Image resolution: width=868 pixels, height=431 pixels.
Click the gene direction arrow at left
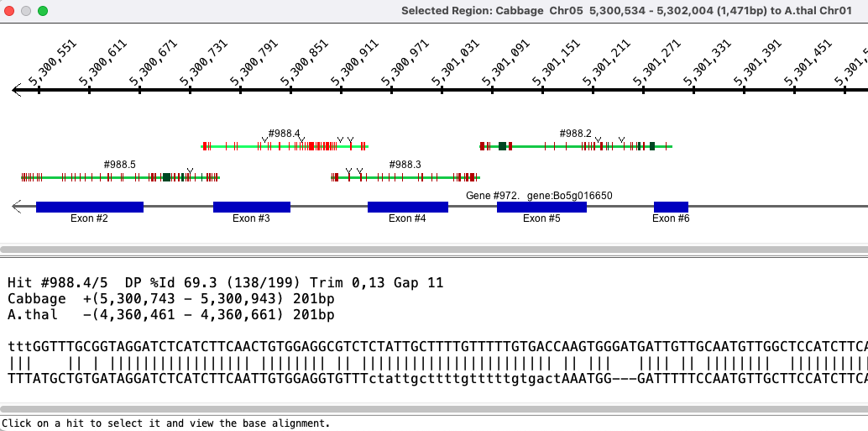[17, 207]
